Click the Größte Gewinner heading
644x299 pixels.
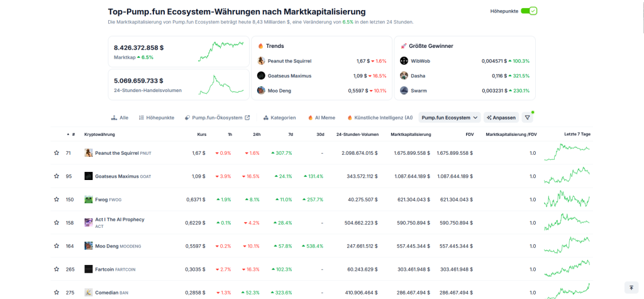[x=431, y=46]
